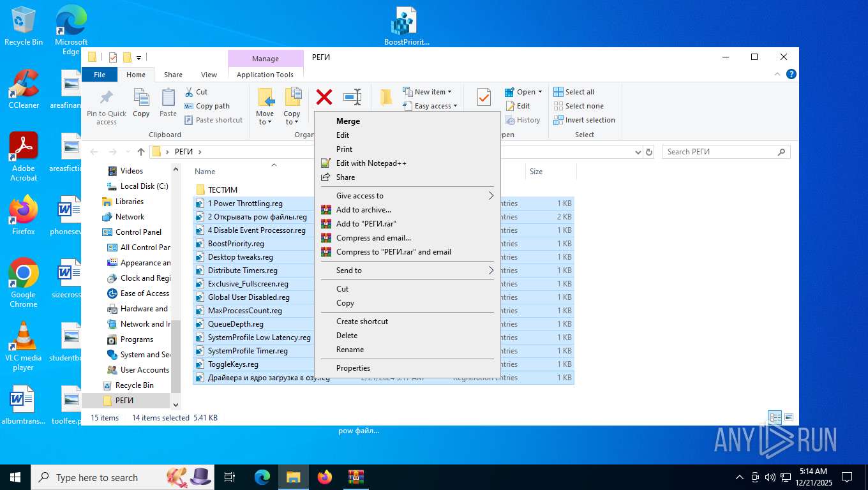This screenshot has height=490, width=868.
Task: Expand the Give access to submenu
Action: click(407, 196)
